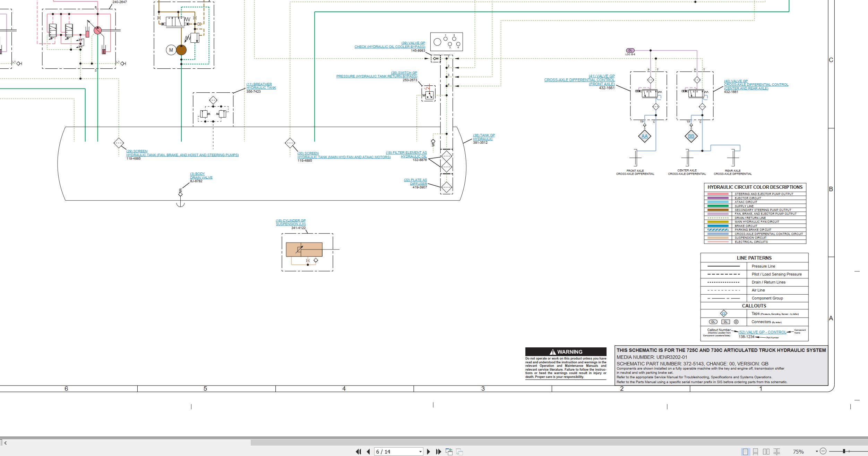
Task: Open the zoom level dropdown arrow
Action: [817, 451]
